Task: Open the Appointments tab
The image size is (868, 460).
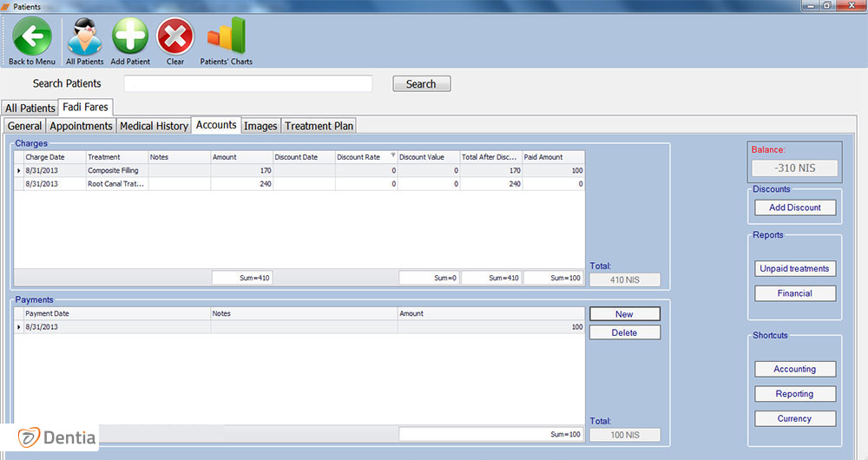Action: [81, 126]
